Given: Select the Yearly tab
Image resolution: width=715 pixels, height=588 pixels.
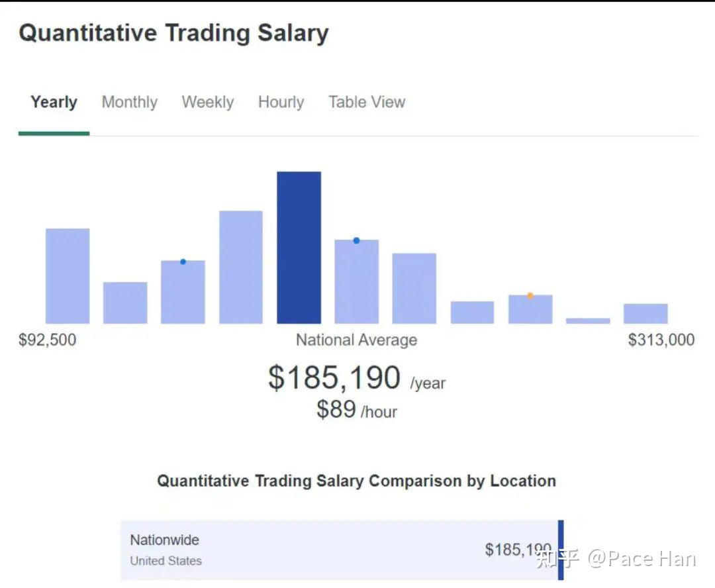Looking at the screenshot, I should point(54,102).
